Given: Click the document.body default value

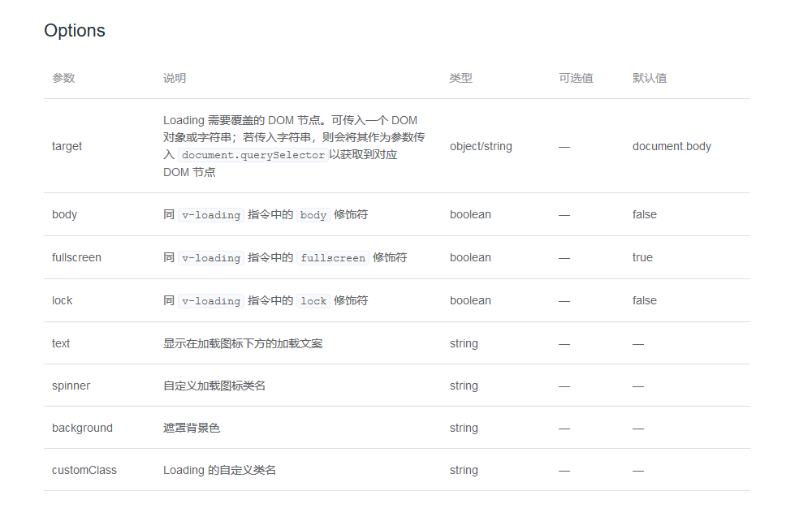Looking at the screenshot, I should [x=672, y=146].
